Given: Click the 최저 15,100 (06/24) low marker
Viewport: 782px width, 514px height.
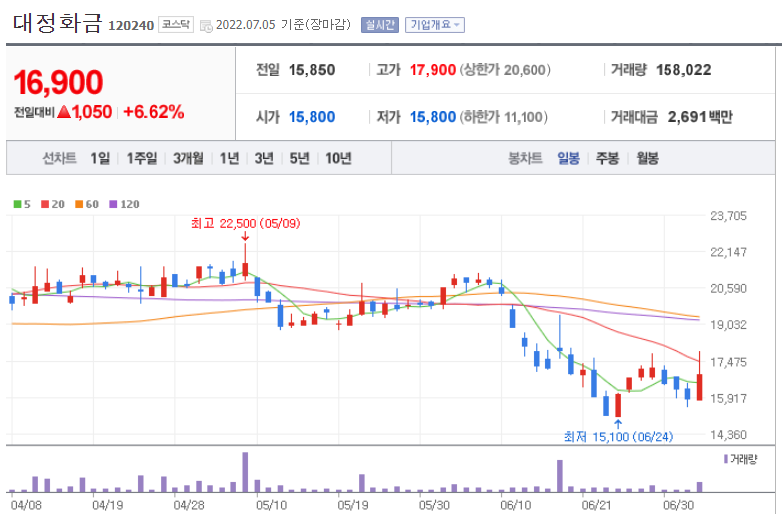Looking at the screenshot, I should pos(618,437).
